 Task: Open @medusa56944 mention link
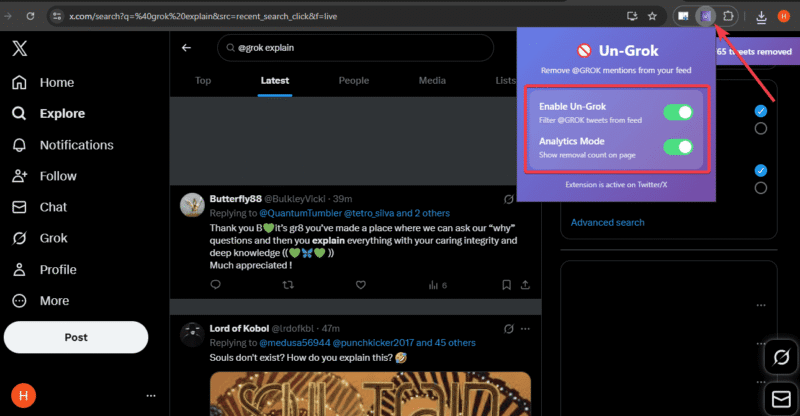(x=295, y=343)
